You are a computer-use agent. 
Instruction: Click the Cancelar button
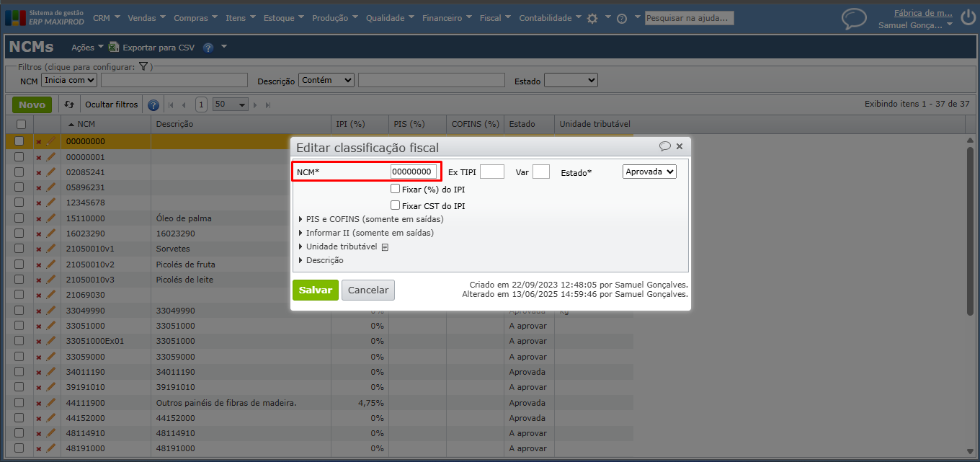point(368,290)
